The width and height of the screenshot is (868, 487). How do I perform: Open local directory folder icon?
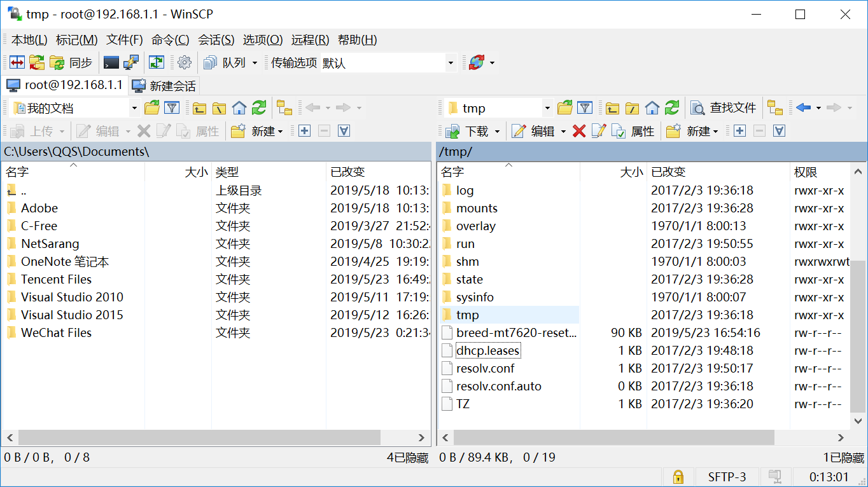click(152, 107)
